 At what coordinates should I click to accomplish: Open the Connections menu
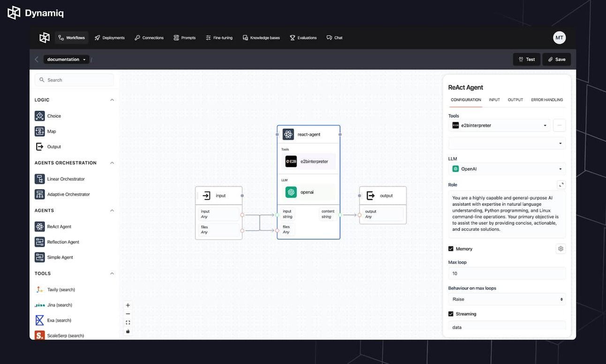[149, 38]
